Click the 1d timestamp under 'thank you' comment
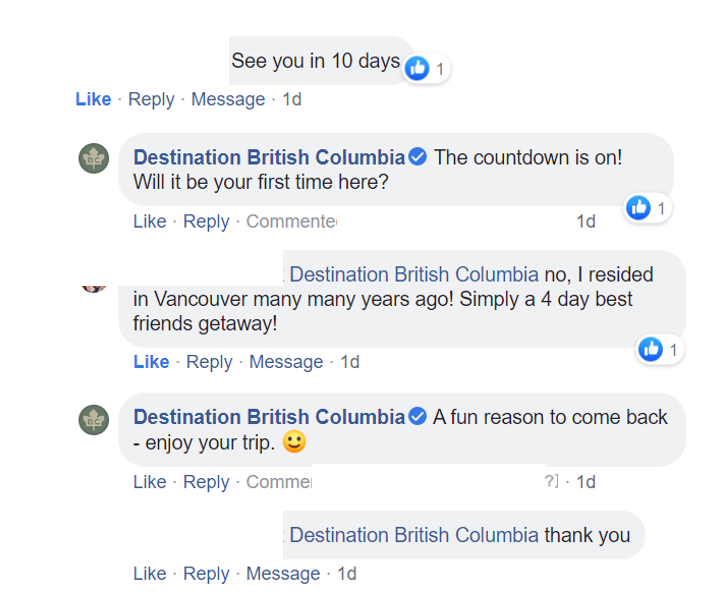This screenshot has width=708, height=610. click(346, 574)
